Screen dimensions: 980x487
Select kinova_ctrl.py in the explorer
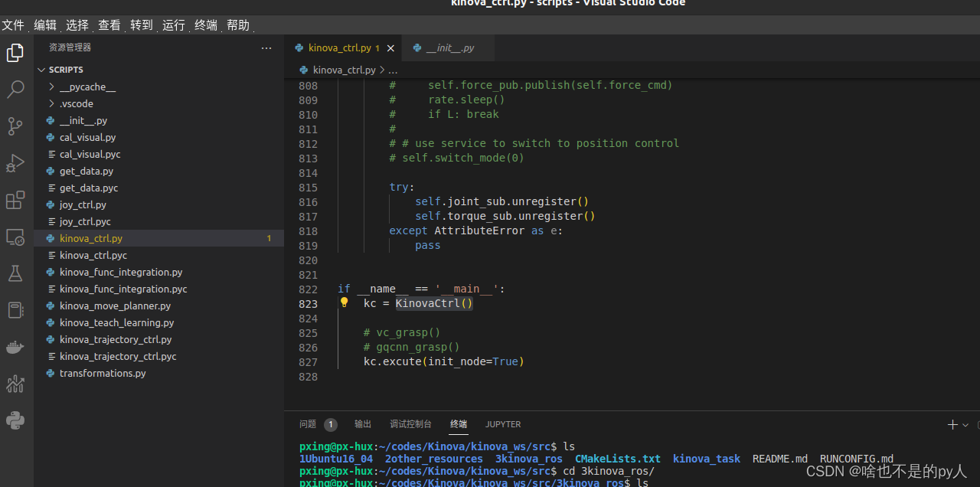click(x=158, y=238)
